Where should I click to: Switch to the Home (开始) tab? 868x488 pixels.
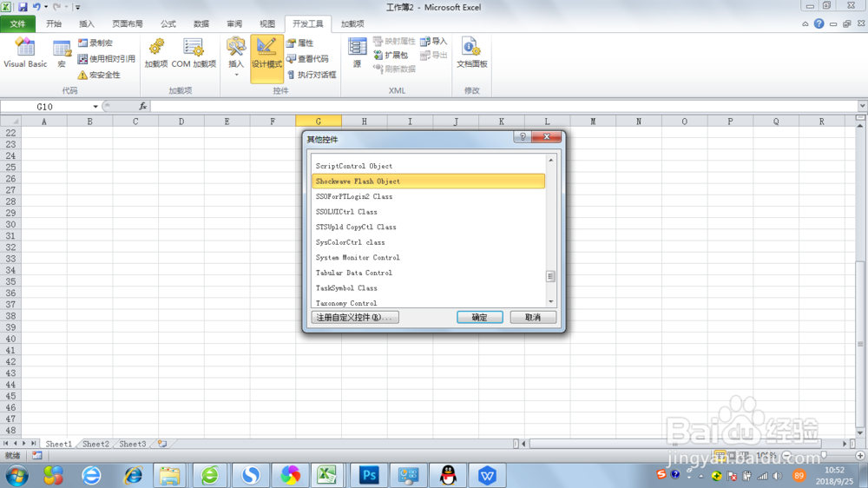(54, 23)
